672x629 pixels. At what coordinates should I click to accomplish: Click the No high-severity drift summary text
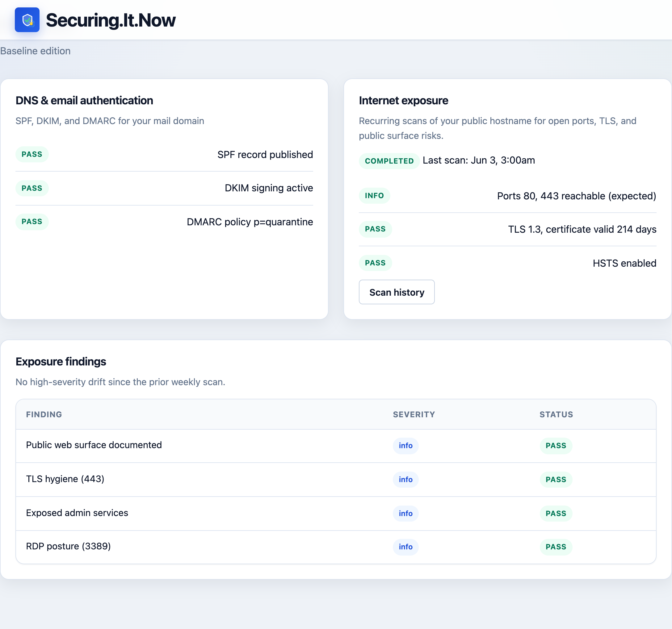point(120,382)
